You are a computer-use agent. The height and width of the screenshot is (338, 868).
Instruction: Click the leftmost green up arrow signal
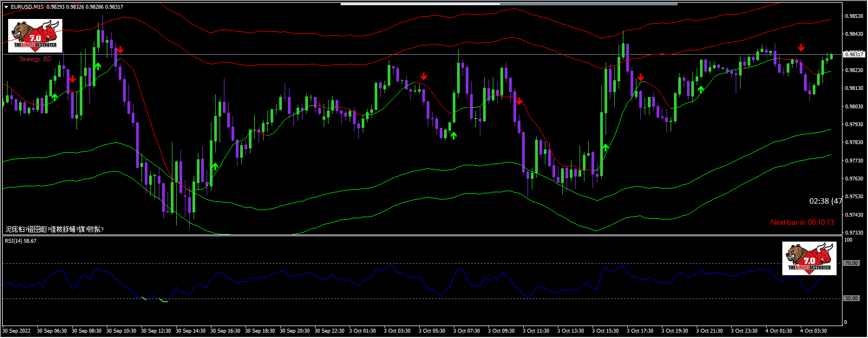[x=55, y=97]
